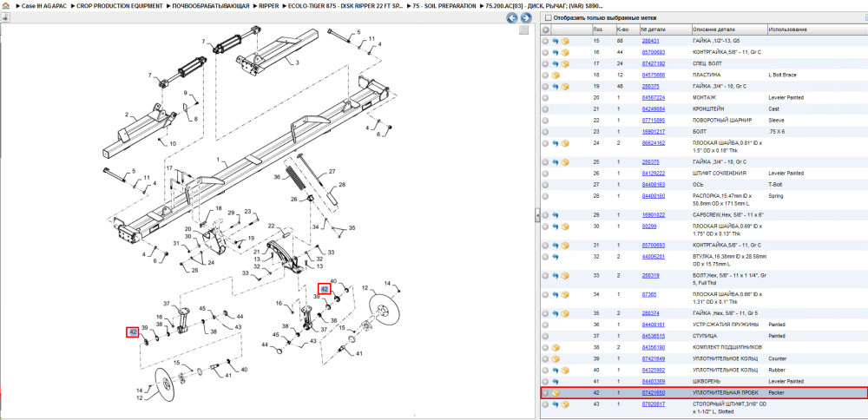Image resolution: width=868 pixels, height=420 pixels.
Task: Click the 'К-во' column header
Action: pyautogui.click(x=621, y=30)
